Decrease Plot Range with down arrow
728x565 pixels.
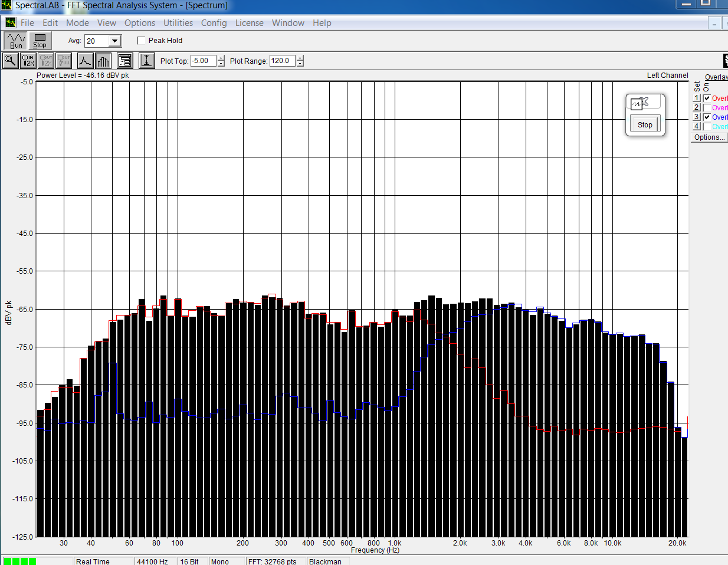[x=300, y=64]
